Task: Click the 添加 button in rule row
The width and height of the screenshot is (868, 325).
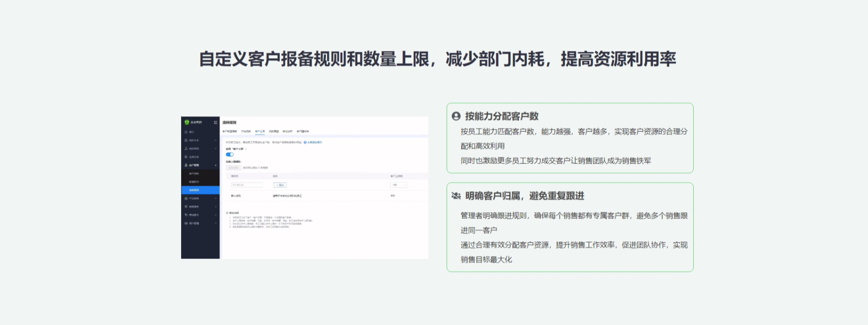Action: click(x=280, y=185)
